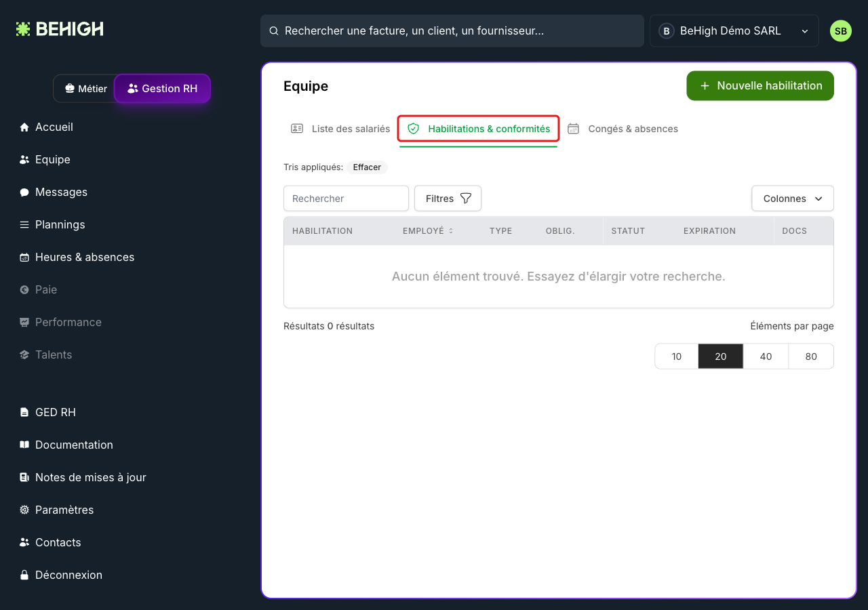Open the BeHigh Démo SARL company dropdown
This screenshot has height=610, width=868.
[734, 31]
